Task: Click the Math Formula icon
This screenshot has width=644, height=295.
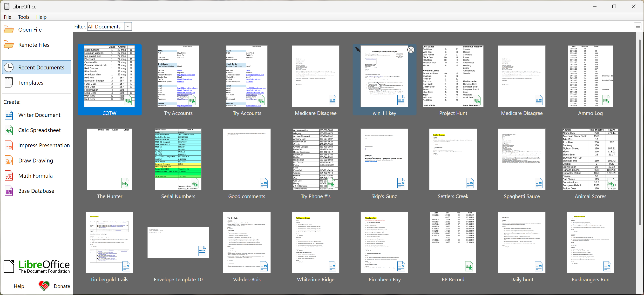Action: [8, 176]
